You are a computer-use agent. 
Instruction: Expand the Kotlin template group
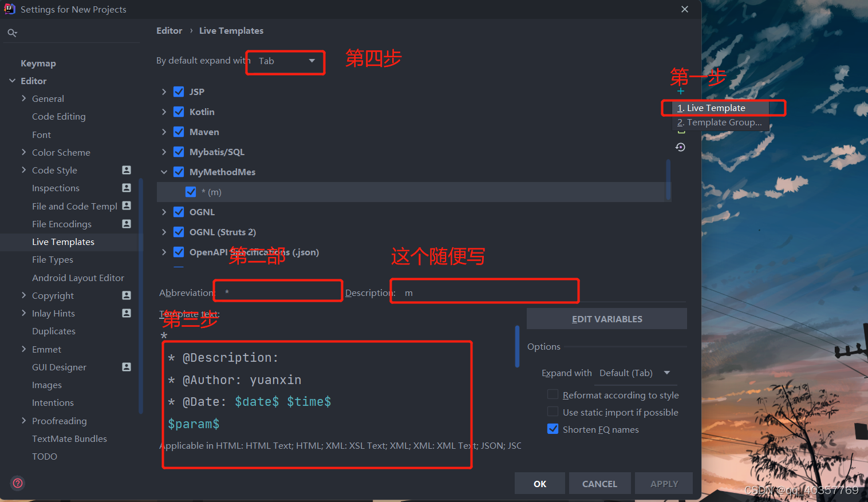(x=164, y=112)
